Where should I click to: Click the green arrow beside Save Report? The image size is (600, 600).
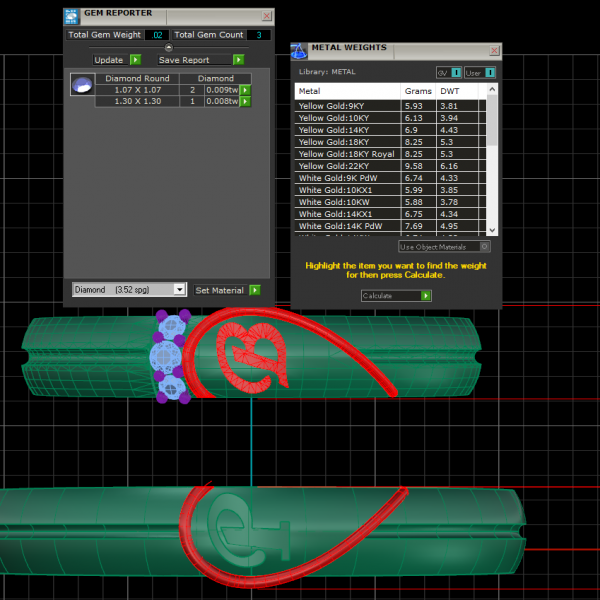[238, 60]
